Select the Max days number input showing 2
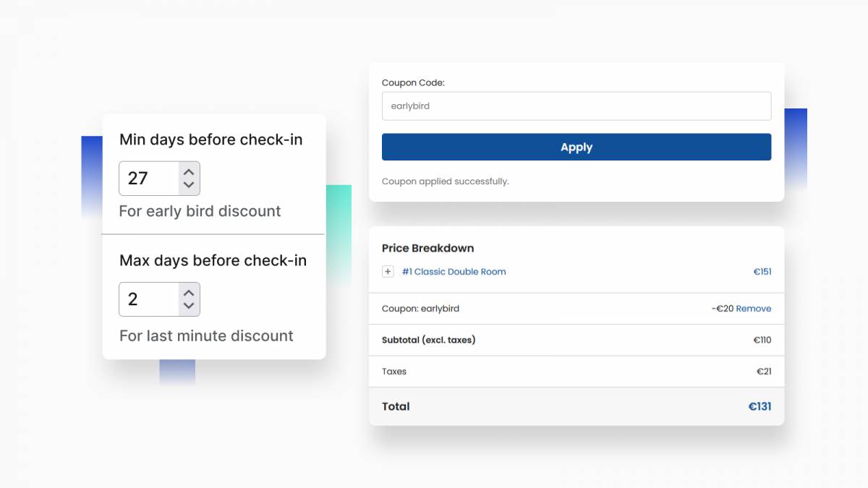Screen dimensions: 868x488 tap(148, 299)
